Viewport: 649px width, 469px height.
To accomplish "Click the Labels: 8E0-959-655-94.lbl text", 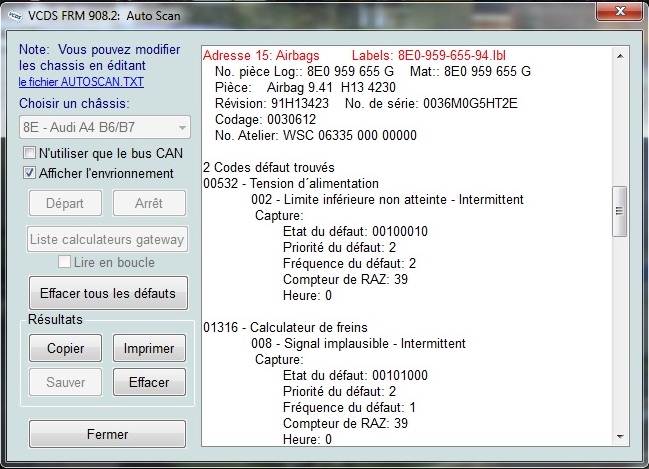I will pyautogui.click(x=429, y=55).
